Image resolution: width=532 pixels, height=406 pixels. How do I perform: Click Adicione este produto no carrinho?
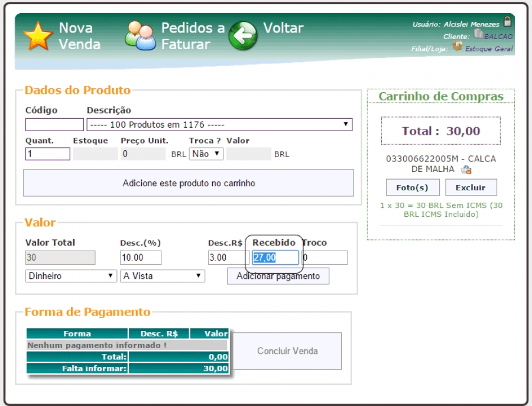(x=189, y=183)
